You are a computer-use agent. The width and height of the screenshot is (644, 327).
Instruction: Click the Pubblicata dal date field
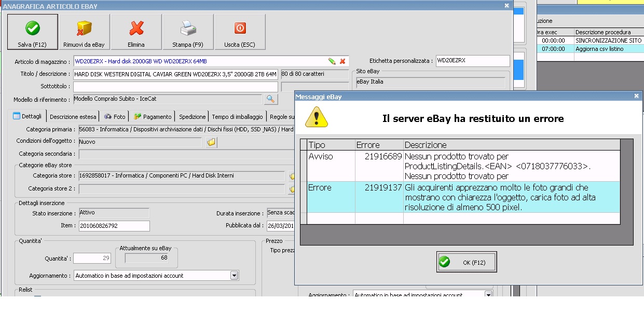pyautogui.click(x=281, y=226)
